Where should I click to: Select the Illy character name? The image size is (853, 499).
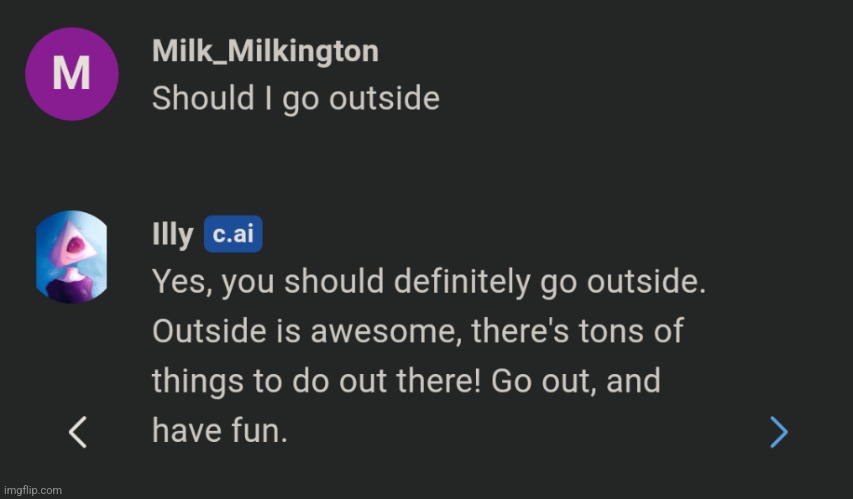[172, 236]
